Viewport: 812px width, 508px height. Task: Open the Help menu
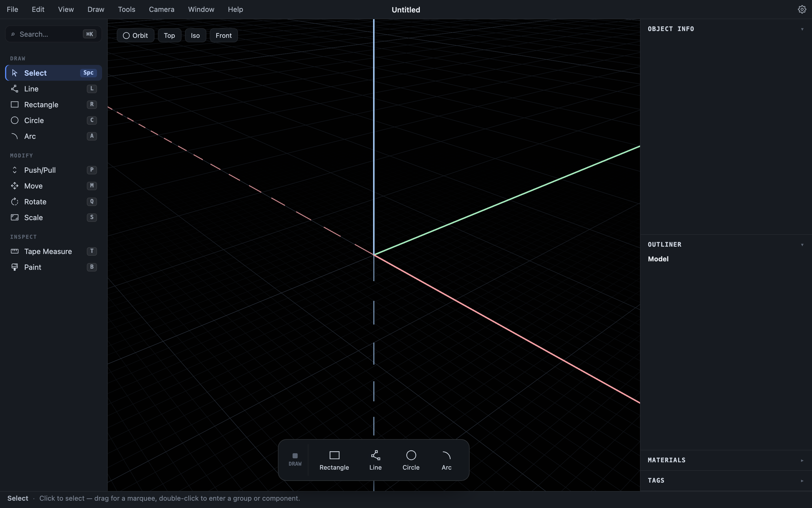point(235,9)
